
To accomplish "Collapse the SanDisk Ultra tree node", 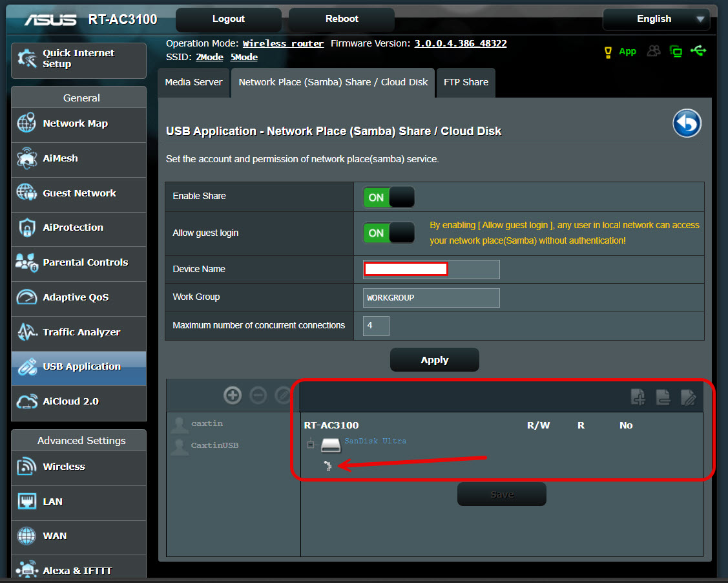I will (x=311, y=445).
